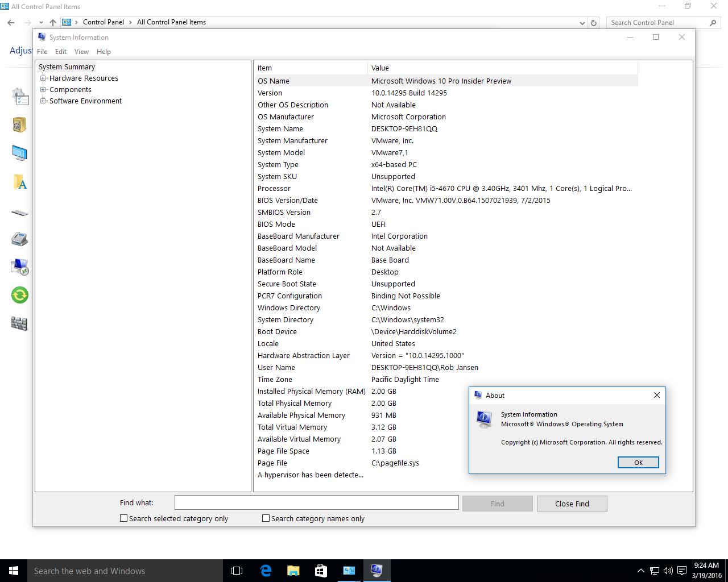Viewport: 728px width, 582px height.
Task: Select the Hardware Resources tree item
Action: click(x=84, y=78)
